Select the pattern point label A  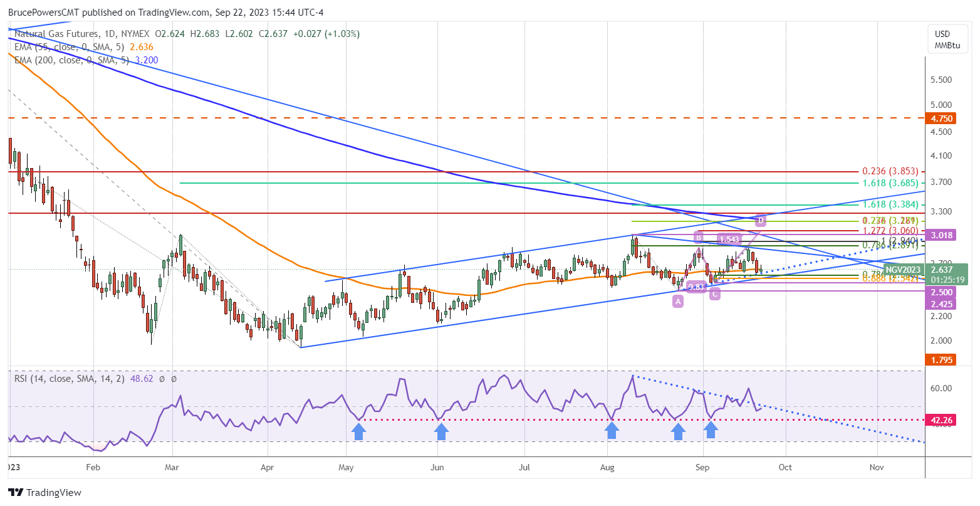678,302
